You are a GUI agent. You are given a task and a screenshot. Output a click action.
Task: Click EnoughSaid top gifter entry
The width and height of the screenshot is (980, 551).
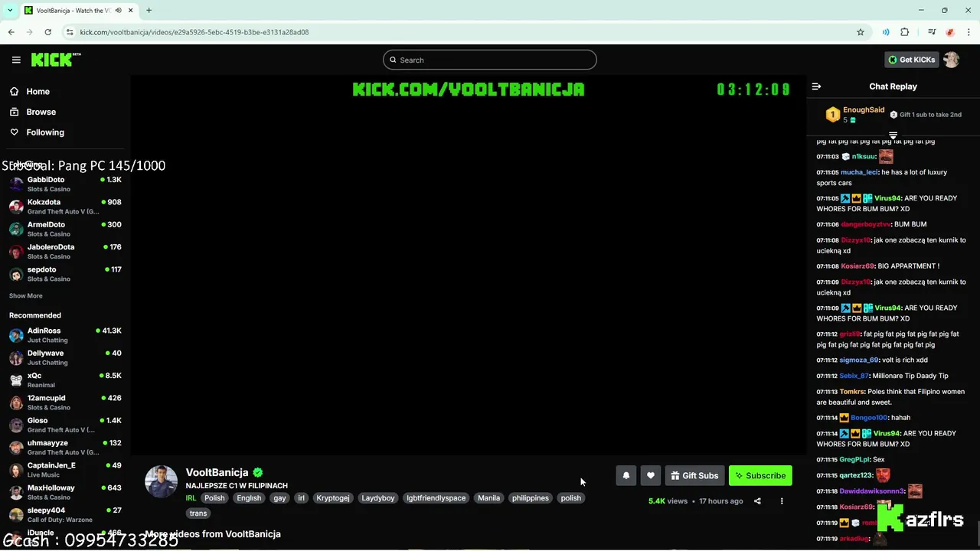(x=854, y=115)
